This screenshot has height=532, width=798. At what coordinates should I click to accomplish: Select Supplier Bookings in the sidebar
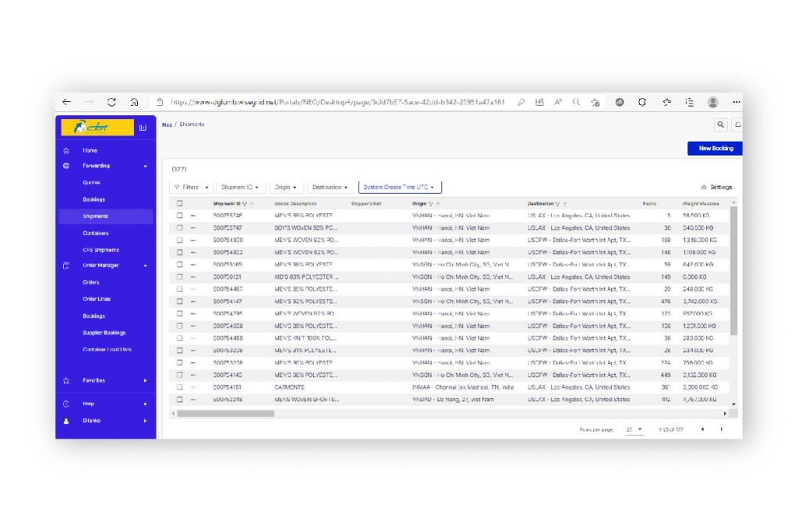click(x=104, y=333)
